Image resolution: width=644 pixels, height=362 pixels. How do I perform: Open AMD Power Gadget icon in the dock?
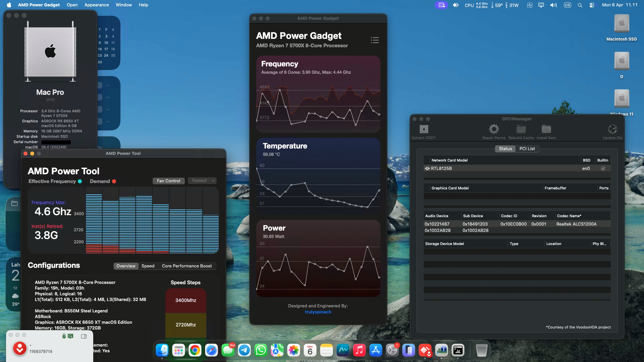point(458,351)
